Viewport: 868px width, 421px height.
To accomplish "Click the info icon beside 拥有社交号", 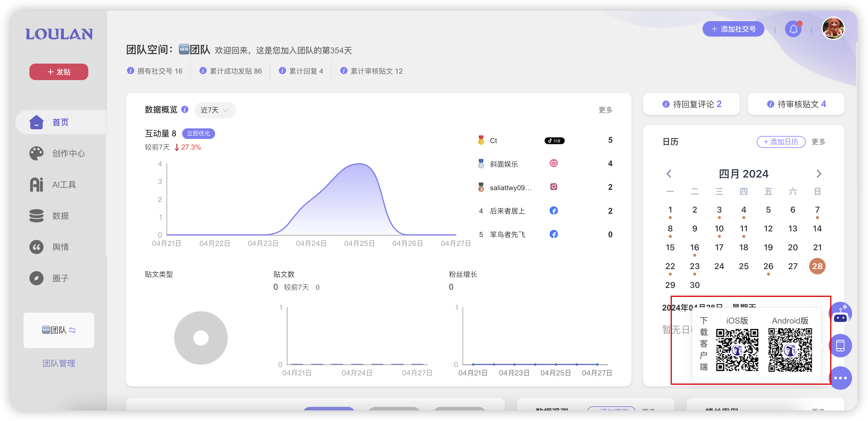I will 130,70.
